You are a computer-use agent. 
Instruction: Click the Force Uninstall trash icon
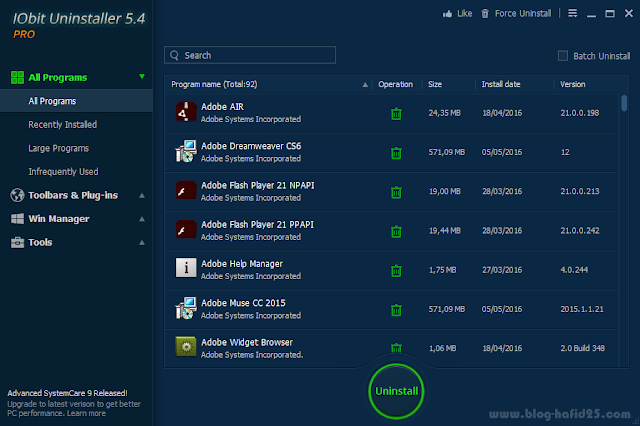click(x=485, y=14)
